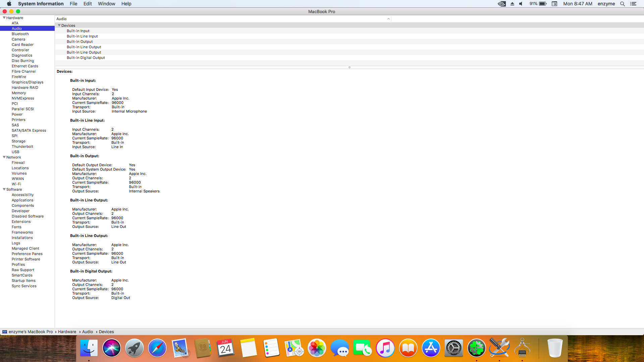
Task: Open the Window menu
Action: point(106,4)
